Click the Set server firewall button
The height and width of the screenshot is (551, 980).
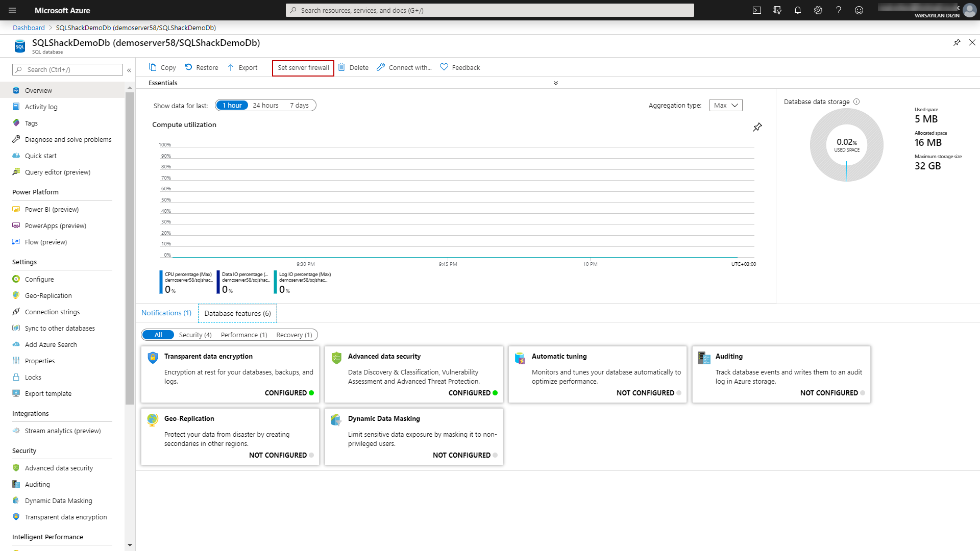pos(303,68)
